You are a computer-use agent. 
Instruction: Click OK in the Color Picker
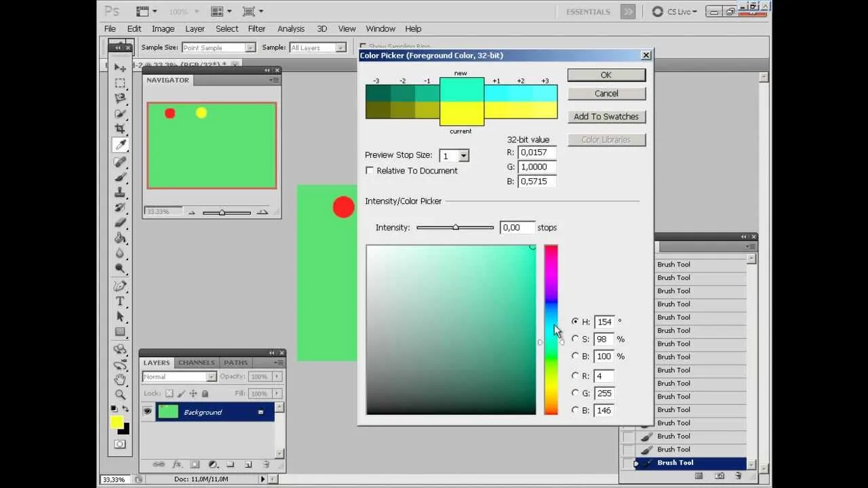pyautogui.click(x=606, y=75)
